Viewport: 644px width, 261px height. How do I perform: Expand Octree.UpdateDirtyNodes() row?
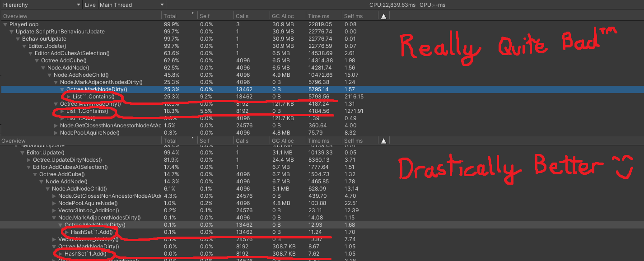click(x=29, y=160)
